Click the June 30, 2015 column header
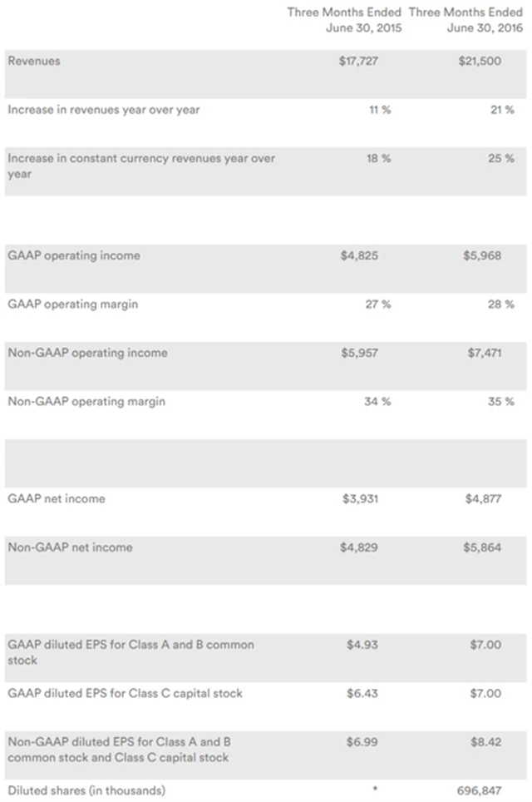 click(344, 20)
